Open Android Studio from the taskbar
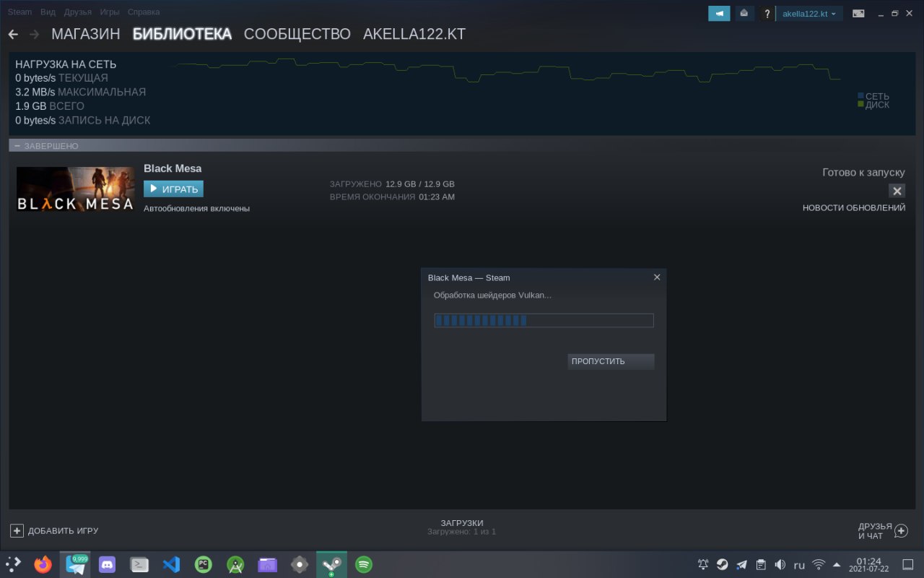 (x=235, y=564)
